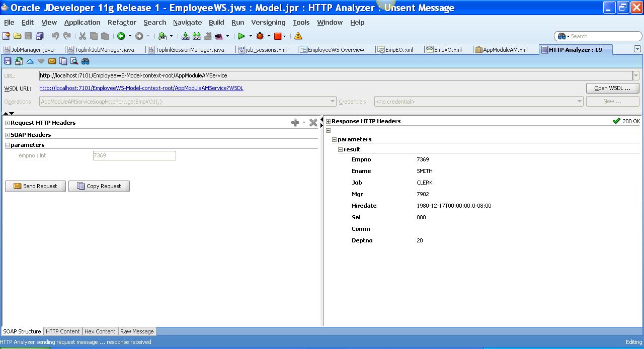Expand SOAP Headers section
Image resolution: width=644 pixels, height=349 pixels.
click(x=7, y=135)
